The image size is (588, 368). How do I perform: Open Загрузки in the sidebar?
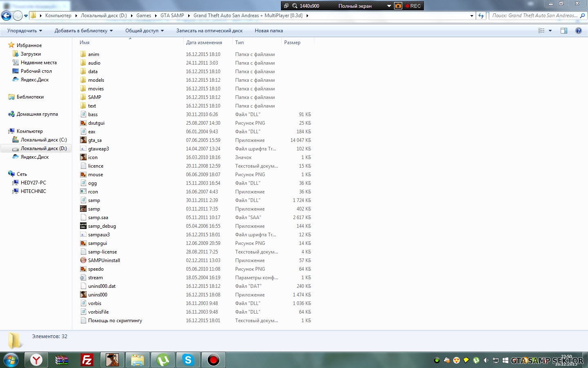31,54
